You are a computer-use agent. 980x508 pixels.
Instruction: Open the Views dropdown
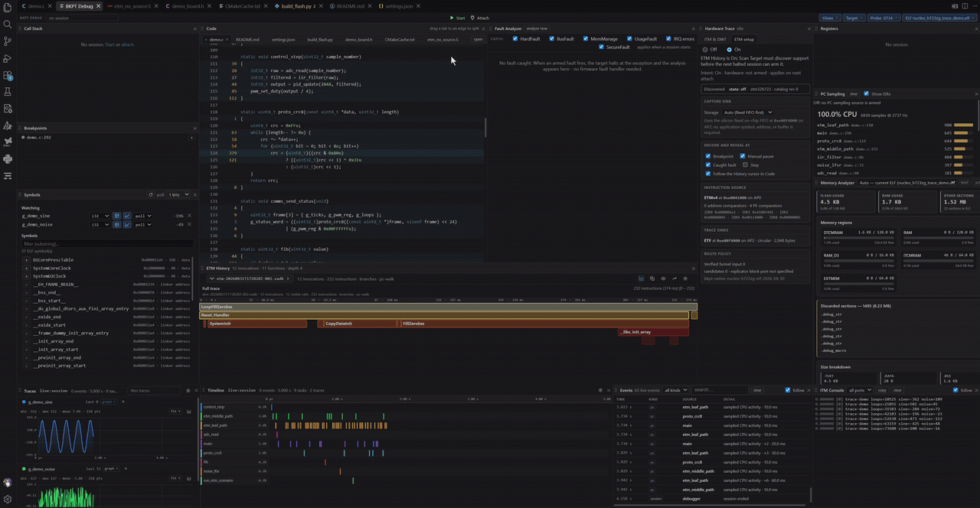[x=829, y=18]
